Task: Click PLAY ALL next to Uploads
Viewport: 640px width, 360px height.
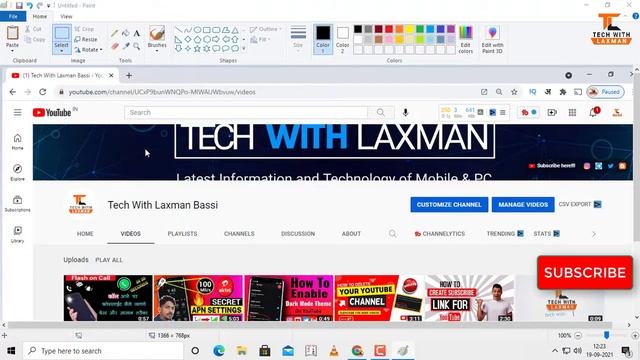Action: click(x=109, y=260)
